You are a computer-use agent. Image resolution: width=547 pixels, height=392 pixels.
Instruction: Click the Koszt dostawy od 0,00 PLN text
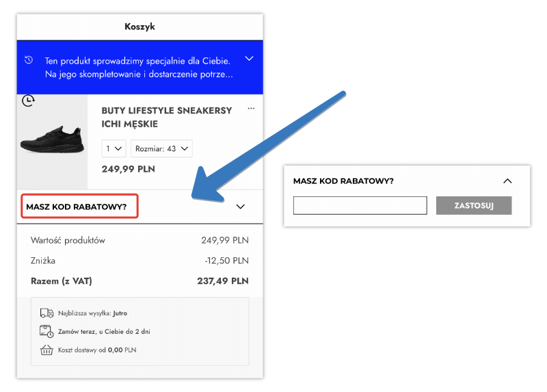[x=96, y=350]
